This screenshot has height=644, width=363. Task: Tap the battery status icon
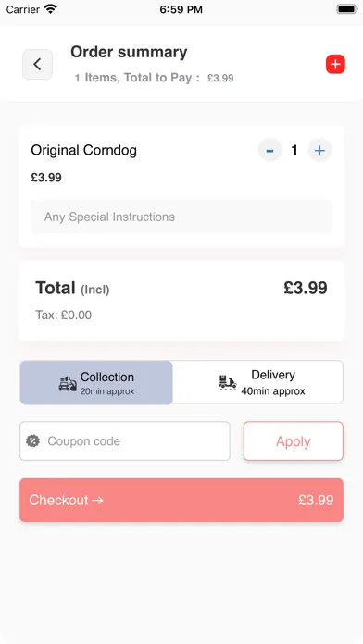(x=347, y=9)
